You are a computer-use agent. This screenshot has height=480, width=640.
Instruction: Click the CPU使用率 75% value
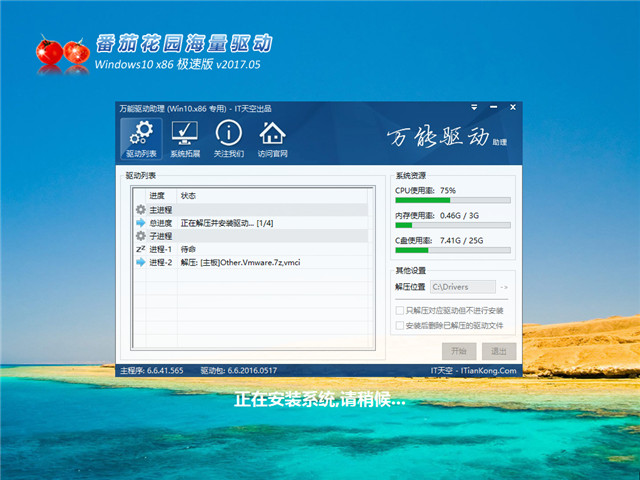pos(448,190)
